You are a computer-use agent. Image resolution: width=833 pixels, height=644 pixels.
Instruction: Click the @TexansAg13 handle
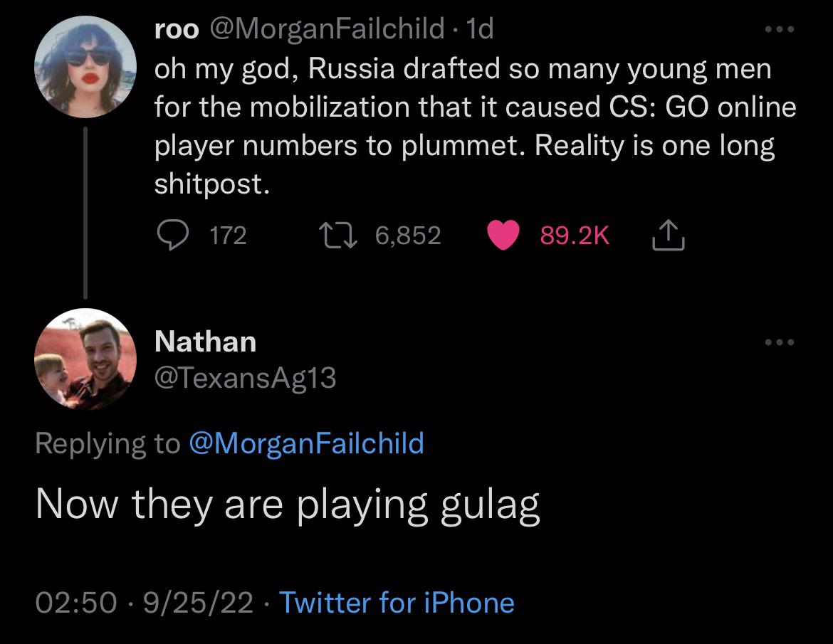click(245, 378)
